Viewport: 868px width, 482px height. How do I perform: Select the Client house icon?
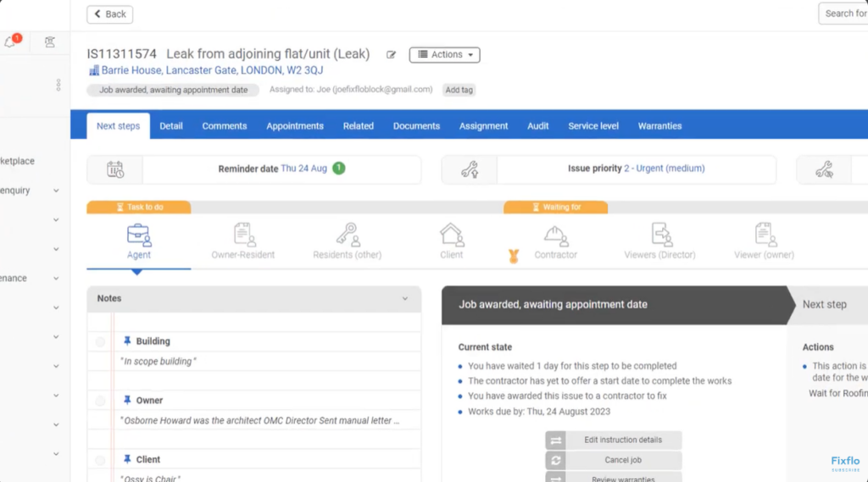tap(452, 235)
